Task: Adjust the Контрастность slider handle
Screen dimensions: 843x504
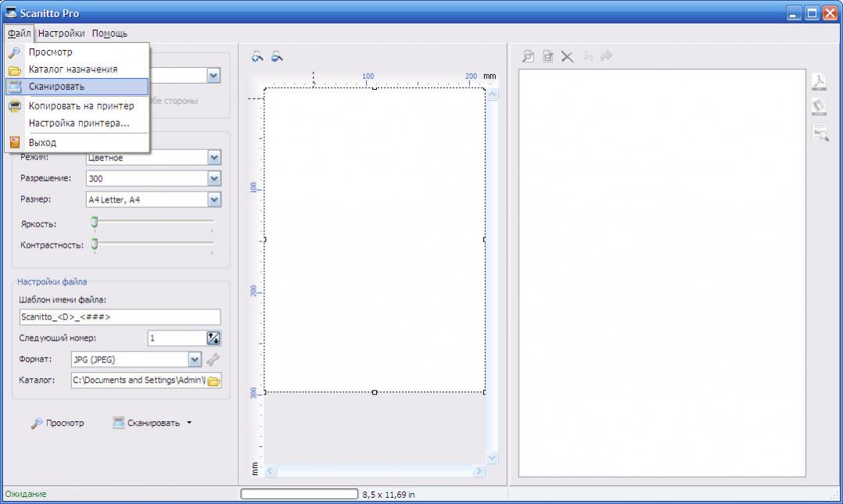Action: (x=95, y=244)
